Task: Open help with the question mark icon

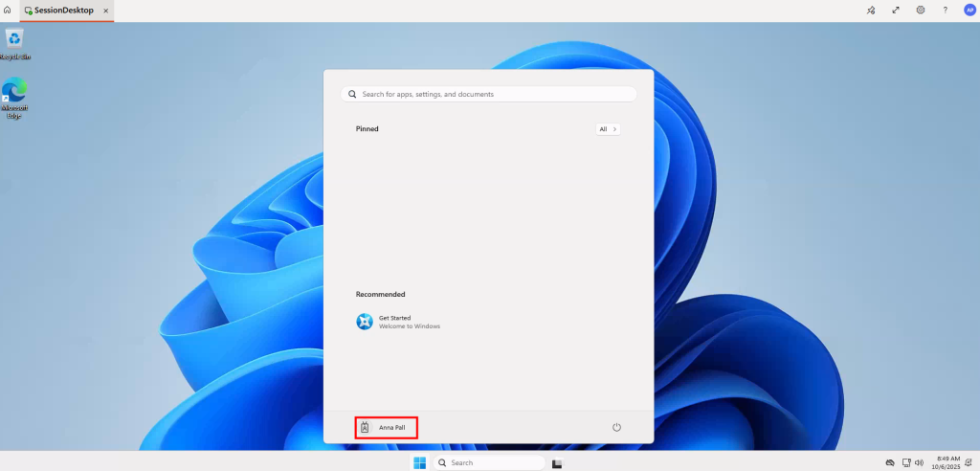Action: coord(945,10)
